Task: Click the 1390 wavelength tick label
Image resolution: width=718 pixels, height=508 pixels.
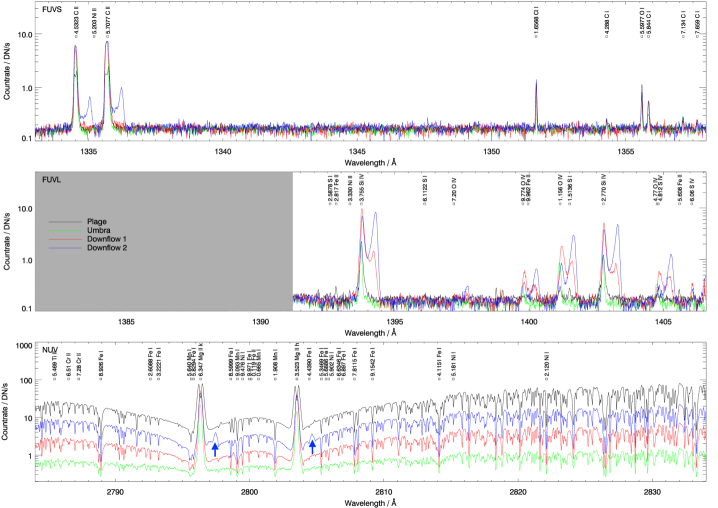Action: click(261, 322)
